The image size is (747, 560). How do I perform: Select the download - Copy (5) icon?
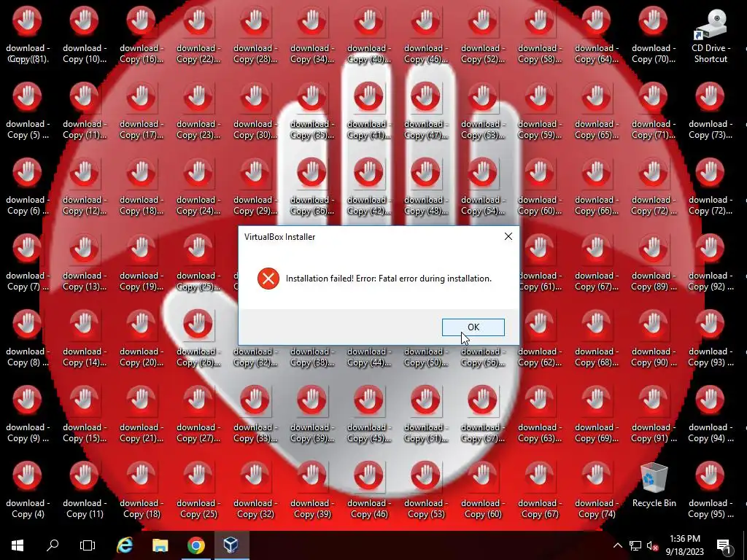pos(28,112)
